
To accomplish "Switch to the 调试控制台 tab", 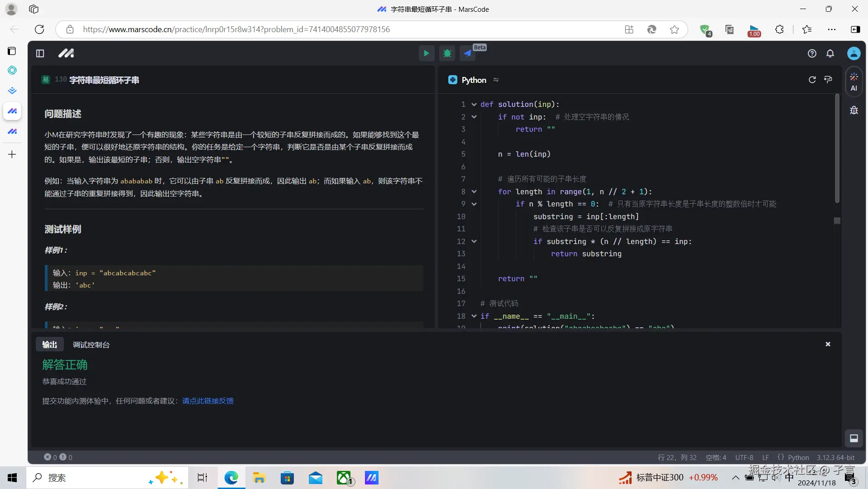I will pyautogui.click(x=91, y=345).
